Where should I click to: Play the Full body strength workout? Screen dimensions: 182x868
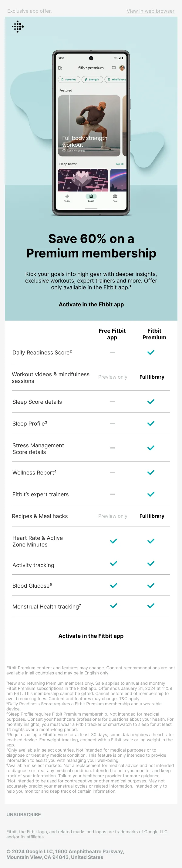[65, 151]
